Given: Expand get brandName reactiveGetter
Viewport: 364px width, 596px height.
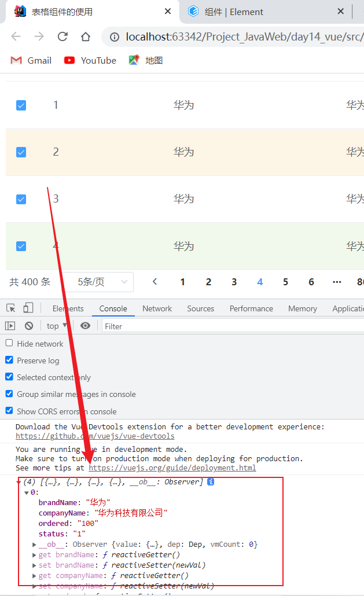Looking at the screenshot, I should 34,555.
